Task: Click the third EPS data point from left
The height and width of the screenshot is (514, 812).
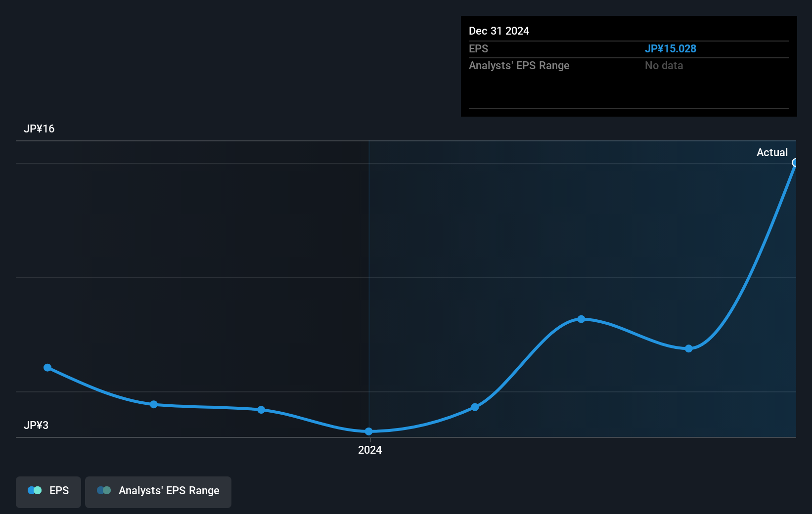Action: (x=261, y=410)
